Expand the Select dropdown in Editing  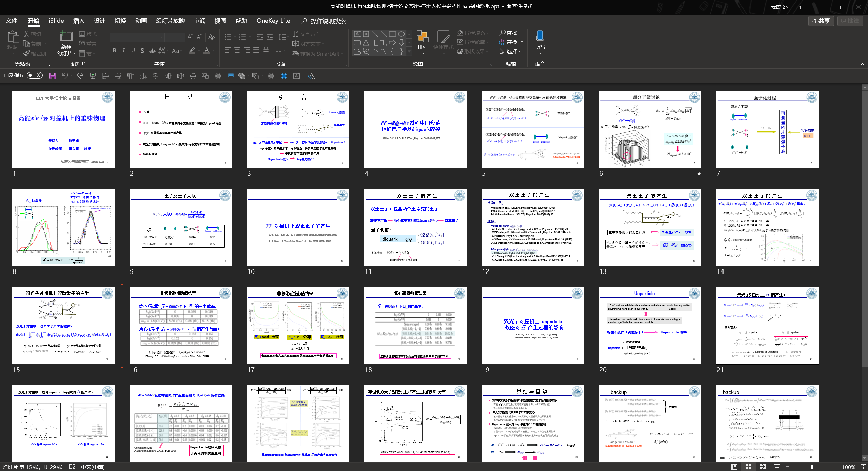coord(519,52)
